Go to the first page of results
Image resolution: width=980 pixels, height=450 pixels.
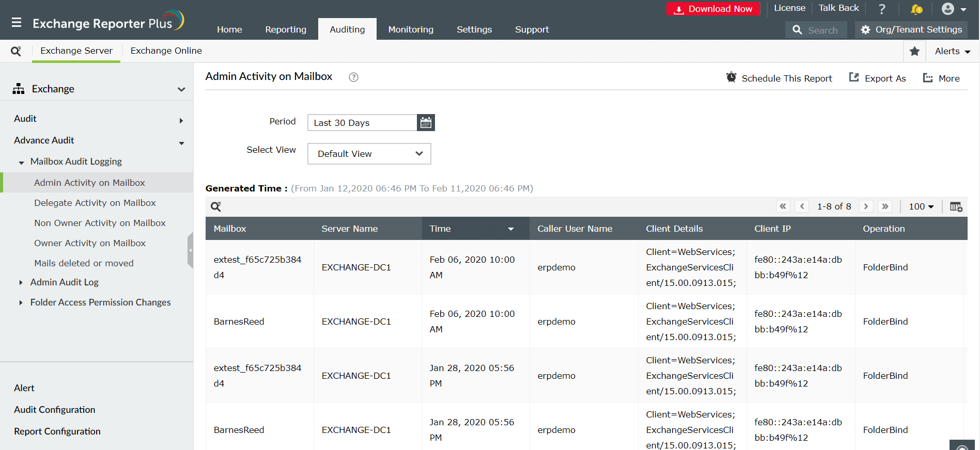click(783, 206)
